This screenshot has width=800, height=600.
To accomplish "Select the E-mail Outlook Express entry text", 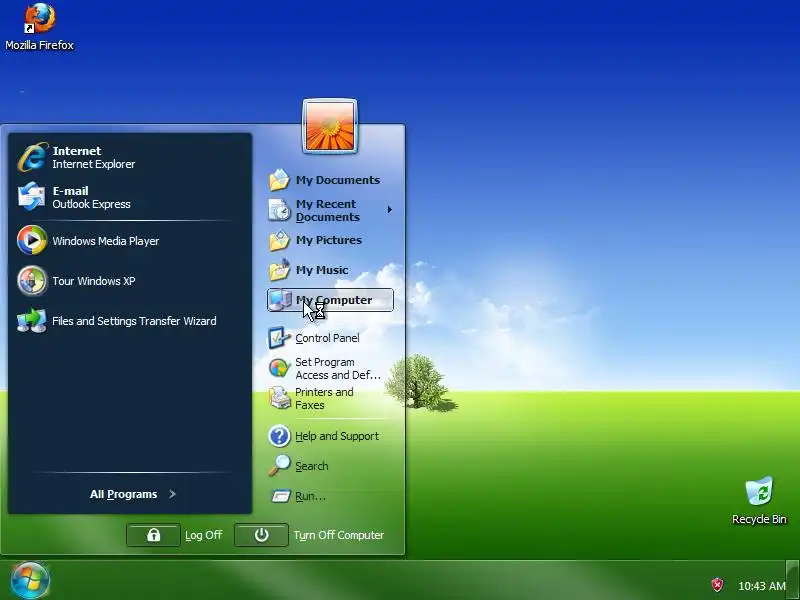I will (x=91, y=197).
